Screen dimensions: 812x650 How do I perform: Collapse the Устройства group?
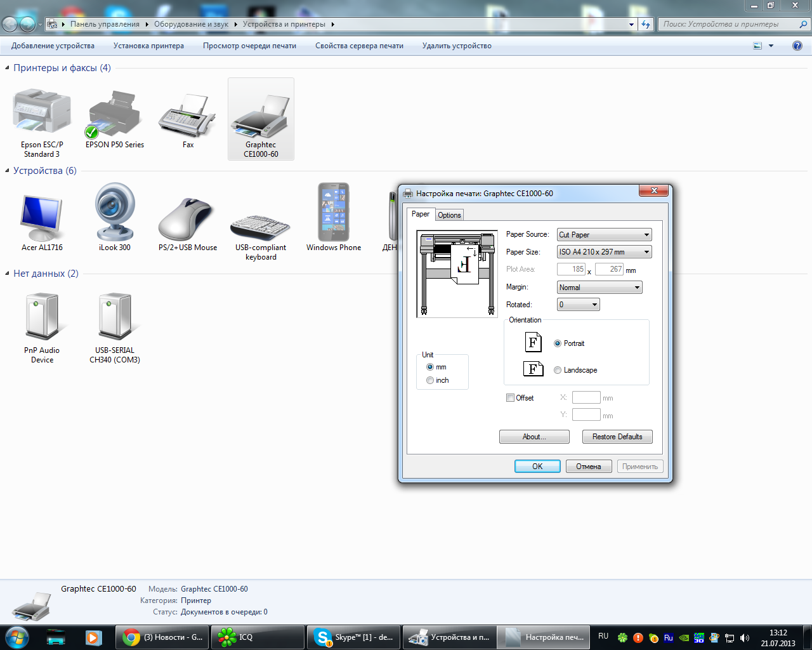click(7, 171)
